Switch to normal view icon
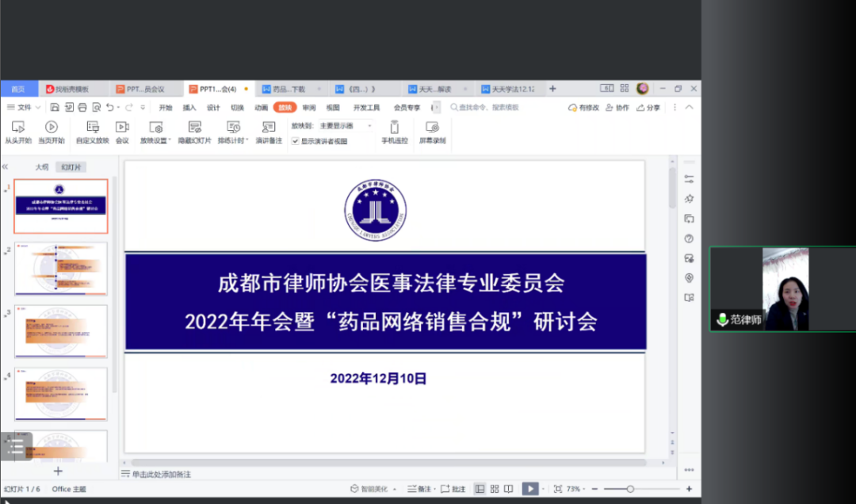 coord(480,489)
